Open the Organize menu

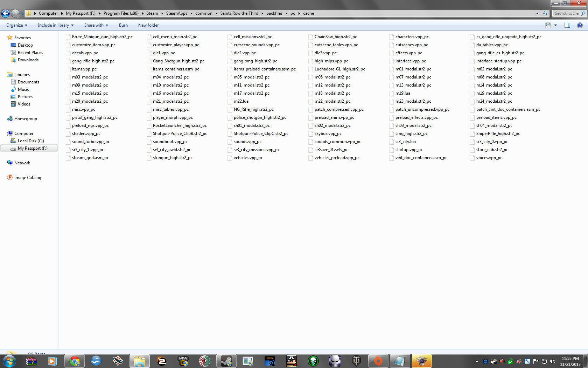coord(17,25)
